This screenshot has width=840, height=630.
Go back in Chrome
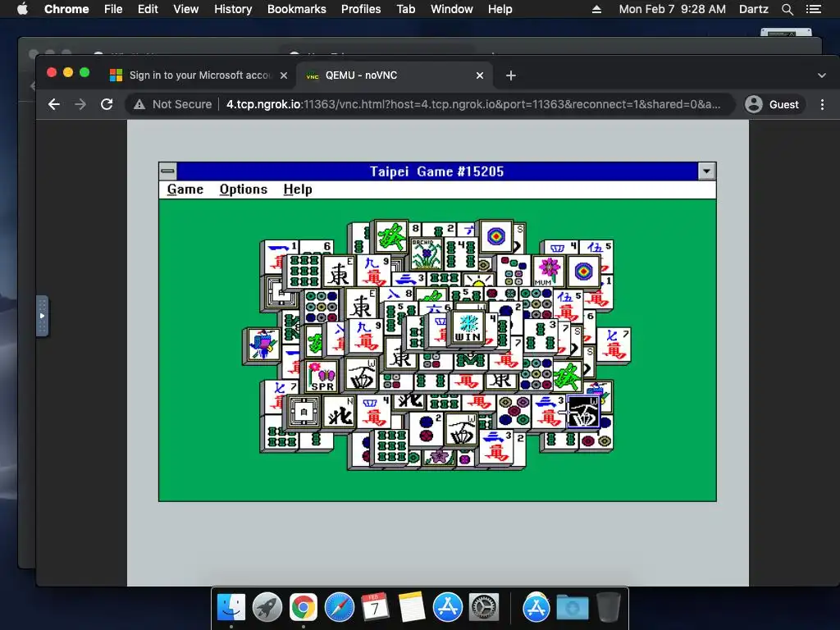[x=53, y=104]
